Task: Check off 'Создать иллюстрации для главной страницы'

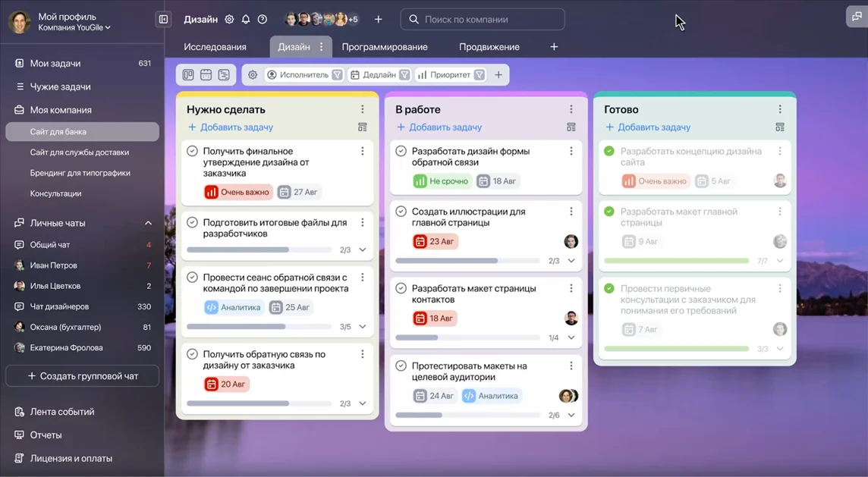Action: pyautogui.click(x=401, y=212)
